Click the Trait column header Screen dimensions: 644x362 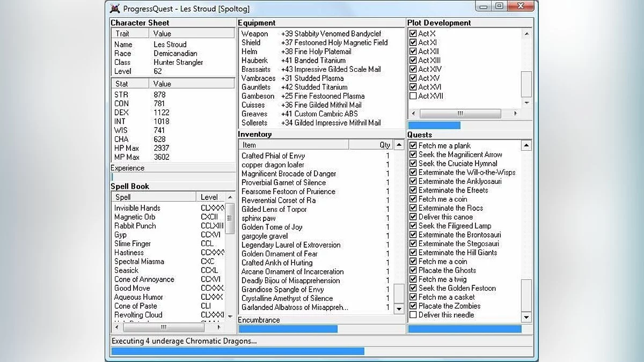pos(130,33)
